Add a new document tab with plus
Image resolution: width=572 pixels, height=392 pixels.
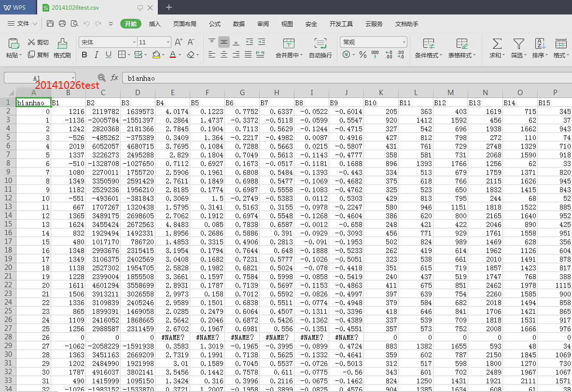coord(168,7)
